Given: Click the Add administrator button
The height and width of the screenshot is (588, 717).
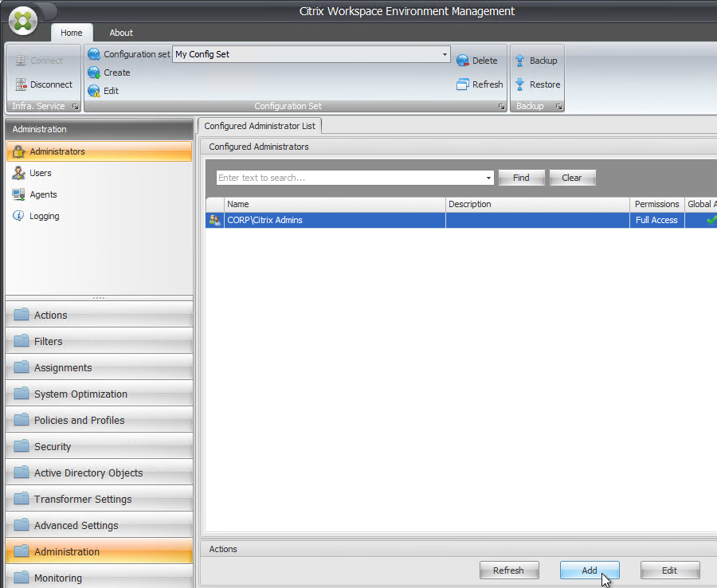Looking at the screenshot, I should pyautogui.click(x=590, y=570).
